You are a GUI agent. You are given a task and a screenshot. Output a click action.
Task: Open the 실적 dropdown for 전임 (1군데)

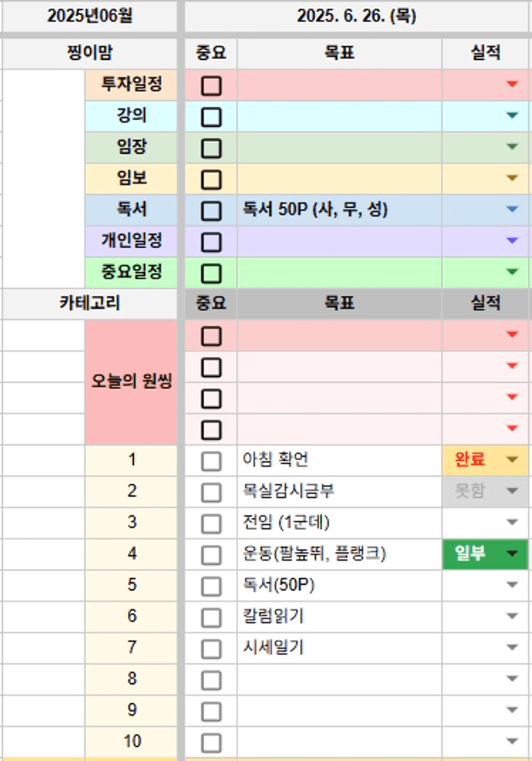[x=512, y=522]
